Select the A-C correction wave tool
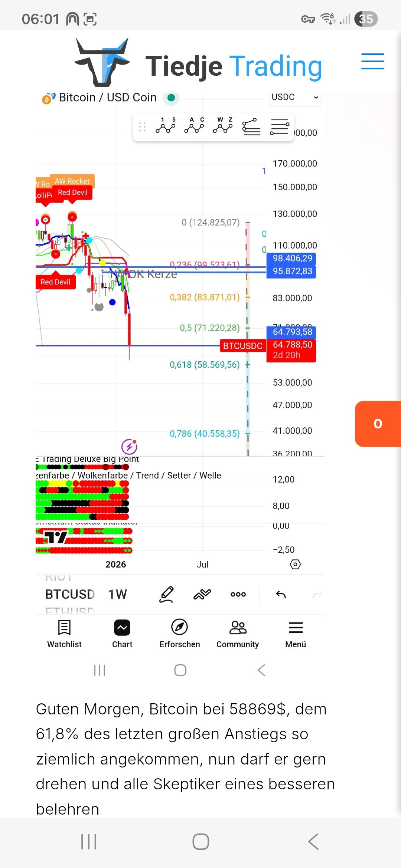The image size is (401, 868). click(x=194, y=126)
